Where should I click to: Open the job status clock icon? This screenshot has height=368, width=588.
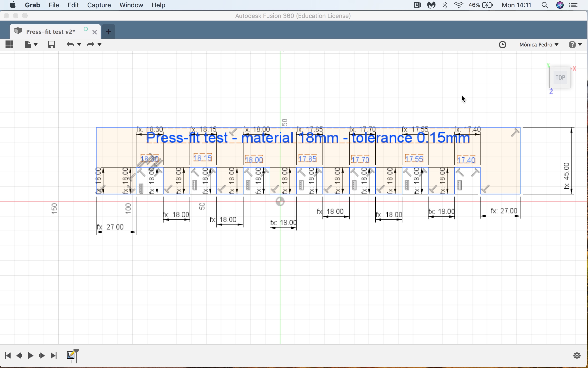[502, 45]
